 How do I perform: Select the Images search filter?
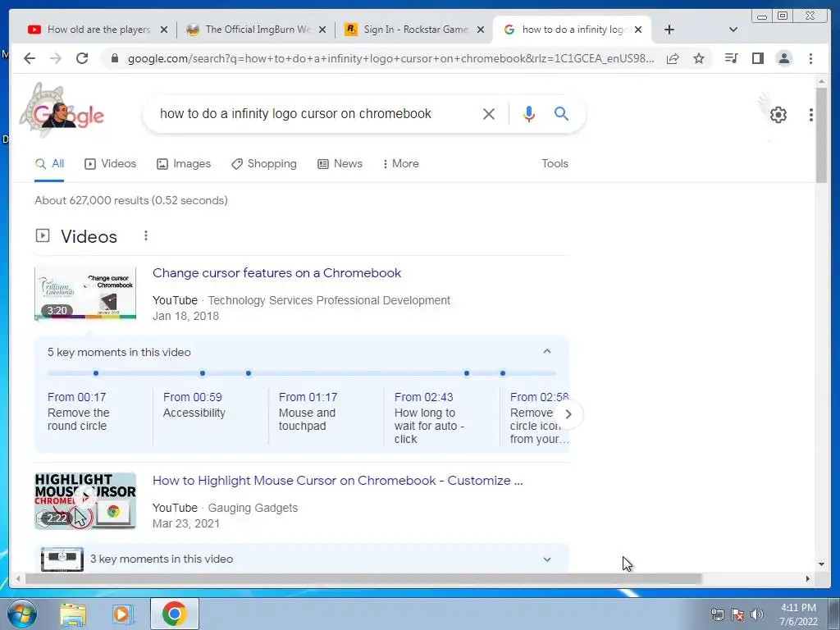click(184, 163)
